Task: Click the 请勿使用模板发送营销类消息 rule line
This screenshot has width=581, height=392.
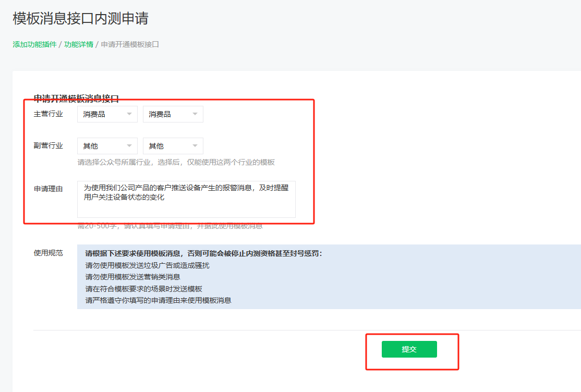Action: 132,277
